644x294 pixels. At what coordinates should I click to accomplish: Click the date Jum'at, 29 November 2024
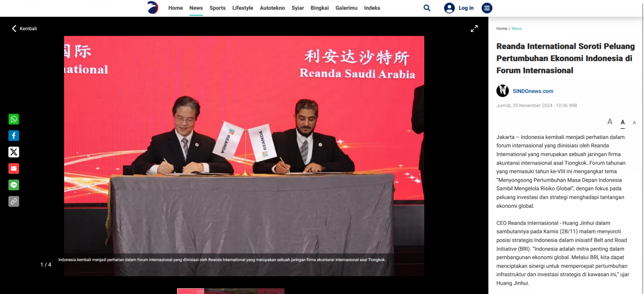pyautogui.click(x=537, y=106)
